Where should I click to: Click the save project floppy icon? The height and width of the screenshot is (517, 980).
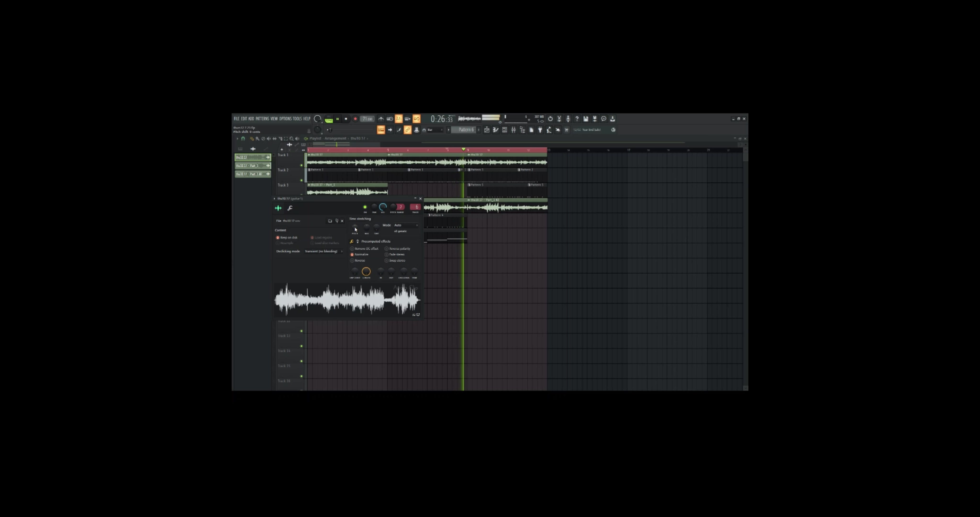click(586, 119)
